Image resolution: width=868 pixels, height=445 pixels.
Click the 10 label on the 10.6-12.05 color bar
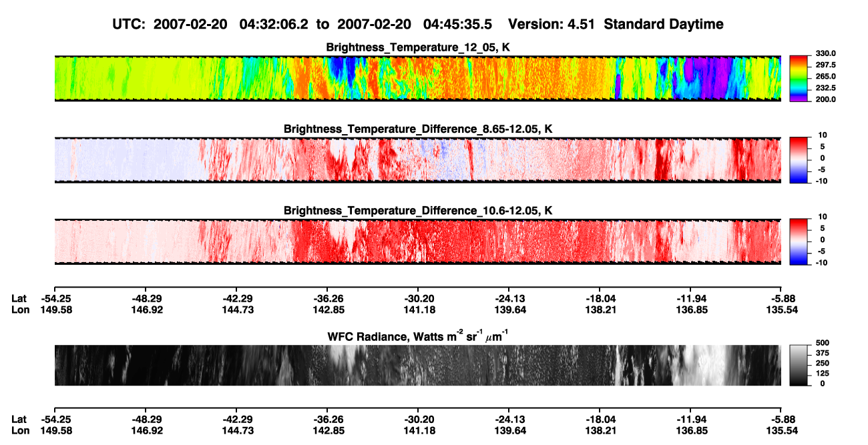(822, 217)
